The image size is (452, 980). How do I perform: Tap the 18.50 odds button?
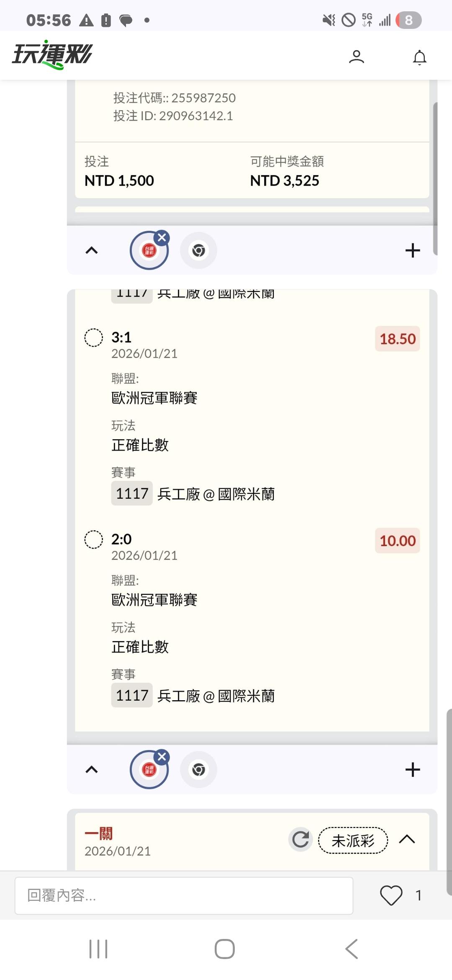click(397, 339)
